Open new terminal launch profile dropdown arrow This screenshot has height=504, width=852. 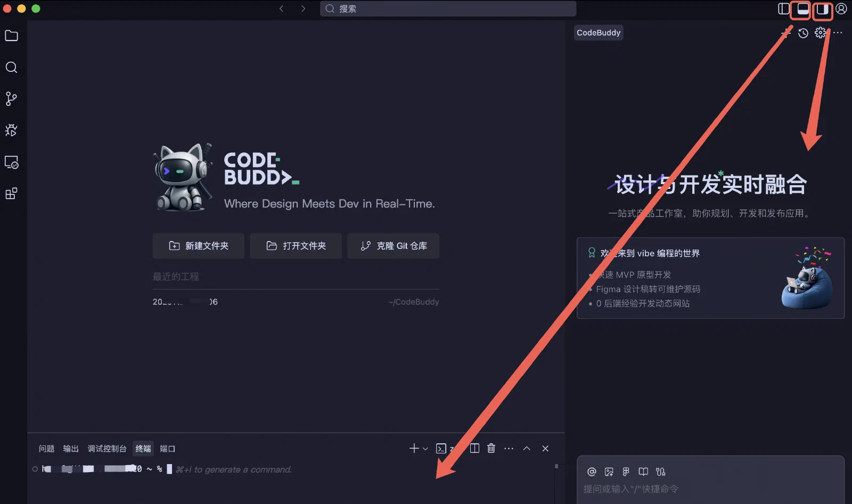[x=425, y=449]
